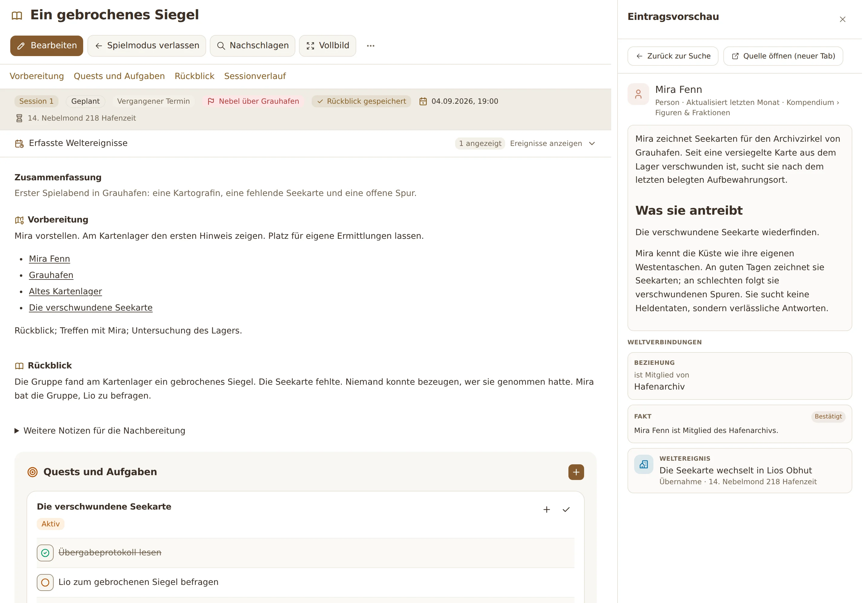Check off Lio zum gebrochenen Siegel befragen
The height and width of the screenshot is (603, 868).
click(x=45, y=582)
